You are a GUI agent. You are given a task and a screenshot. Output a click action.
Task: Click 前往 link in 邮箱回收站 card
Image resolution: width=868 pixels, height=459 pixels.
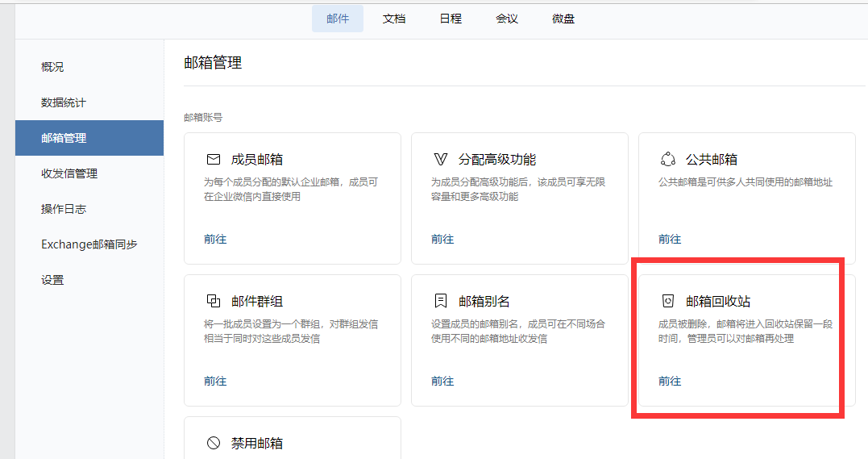point(670,382)
